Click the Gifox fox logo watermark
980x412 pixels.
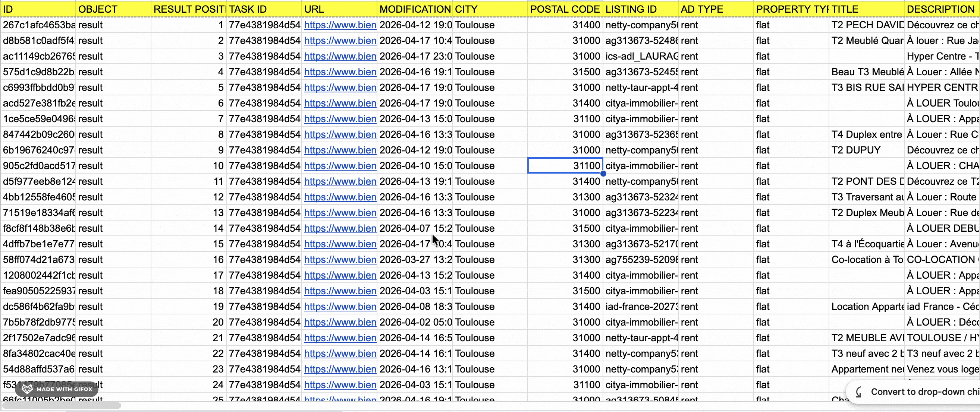click(x=26, y=389)
